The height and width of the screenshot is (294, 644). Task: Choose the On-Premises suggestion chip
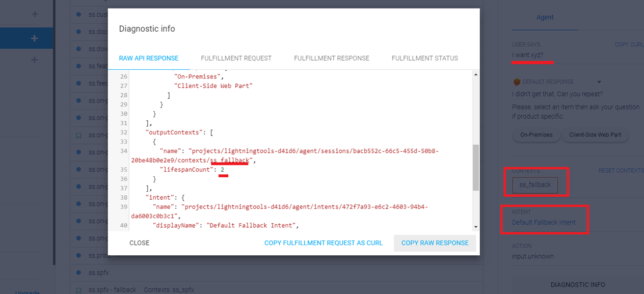535,135
